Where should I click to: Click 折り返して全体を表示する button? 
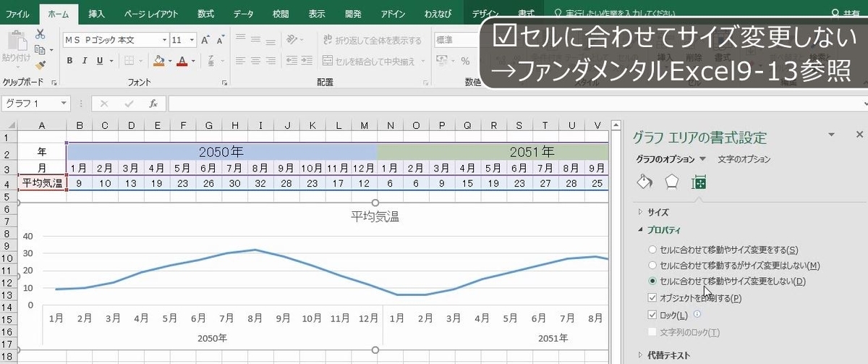[x=373, y=40]
